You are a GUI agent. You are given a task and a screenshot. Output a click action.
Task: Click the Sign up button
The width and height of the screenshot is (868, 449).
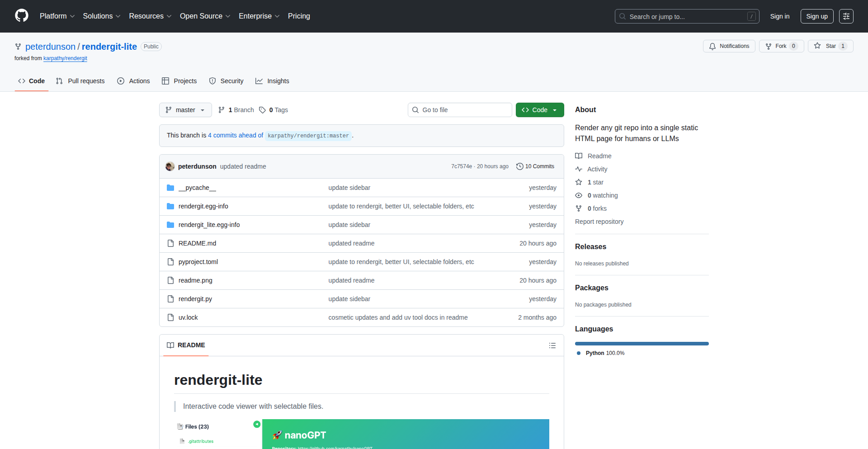816,16
